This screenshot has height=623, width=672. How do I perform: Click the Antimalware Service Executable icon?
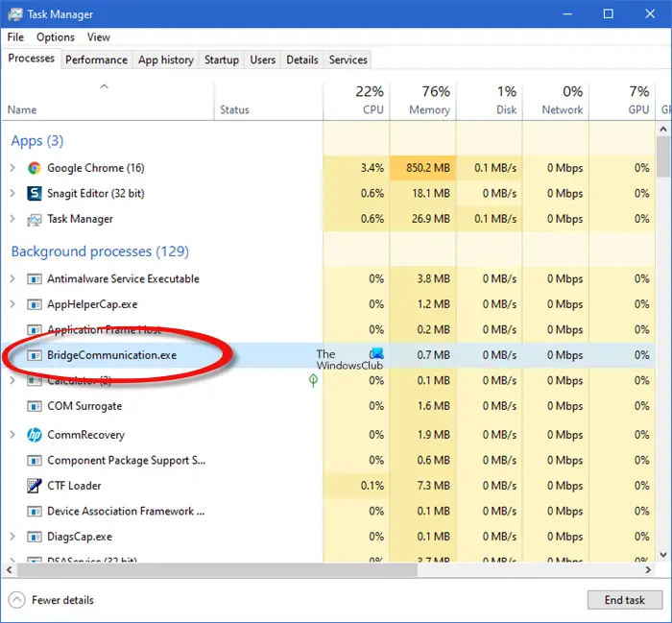[x=35, y=279]
